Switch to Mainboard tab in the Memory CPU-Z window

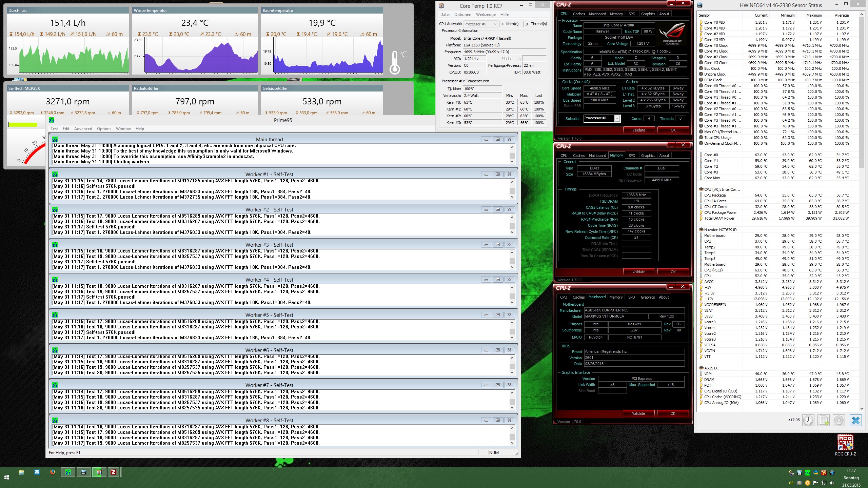597,156
